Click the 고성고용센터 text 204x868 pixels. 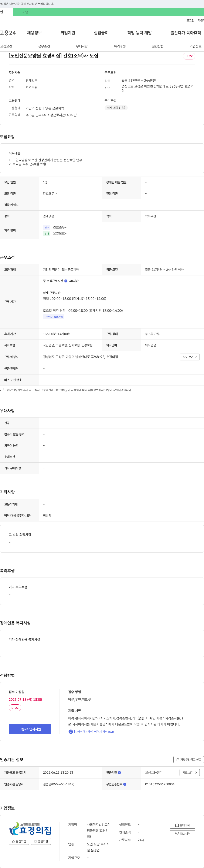click(x=154, y=772)
